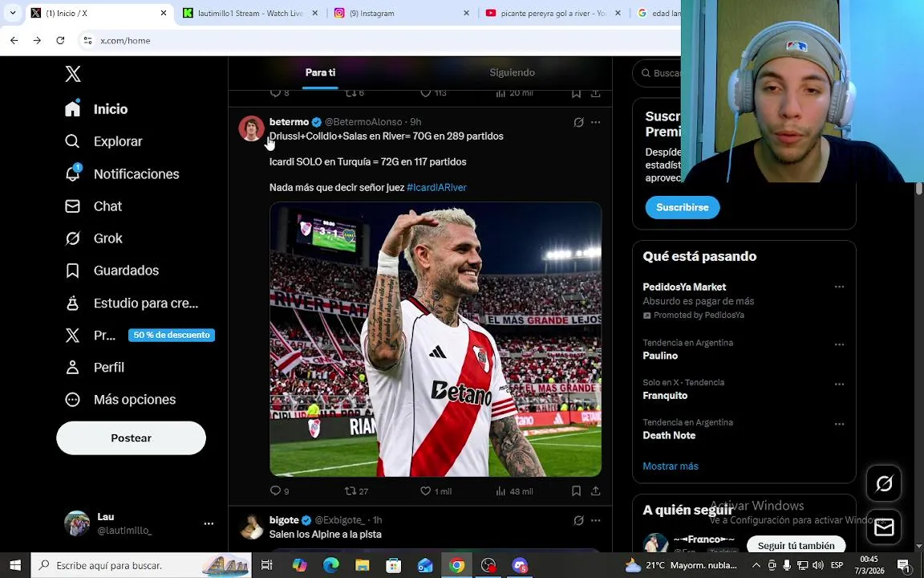Click Mostrar más under trends
The image size is (924, 578).
[671, 466]
